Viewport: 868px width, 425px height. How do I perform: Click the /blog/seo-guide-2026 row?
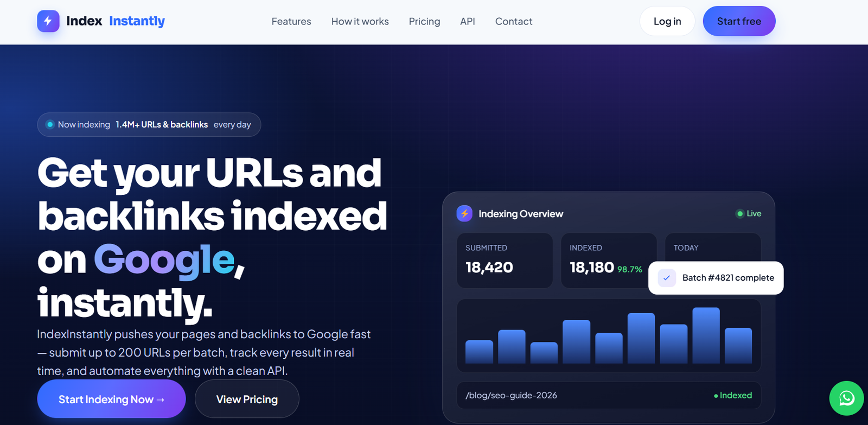[609, 395]
